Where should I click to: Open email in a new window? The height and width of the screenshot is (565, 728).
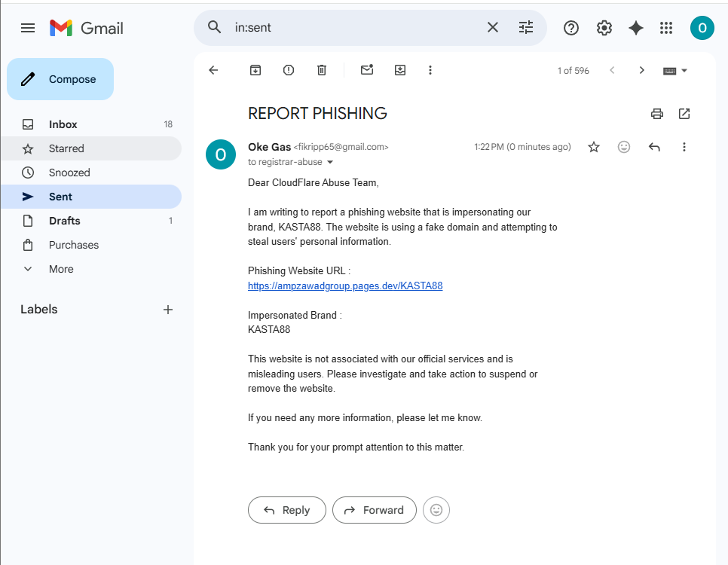[x=684, y=114]
